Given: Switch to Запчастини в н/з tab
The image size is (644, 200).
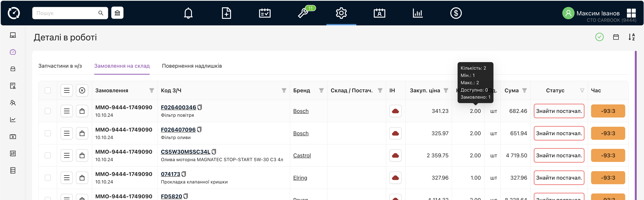Looking at the screenshot, I should coord(60,66).
